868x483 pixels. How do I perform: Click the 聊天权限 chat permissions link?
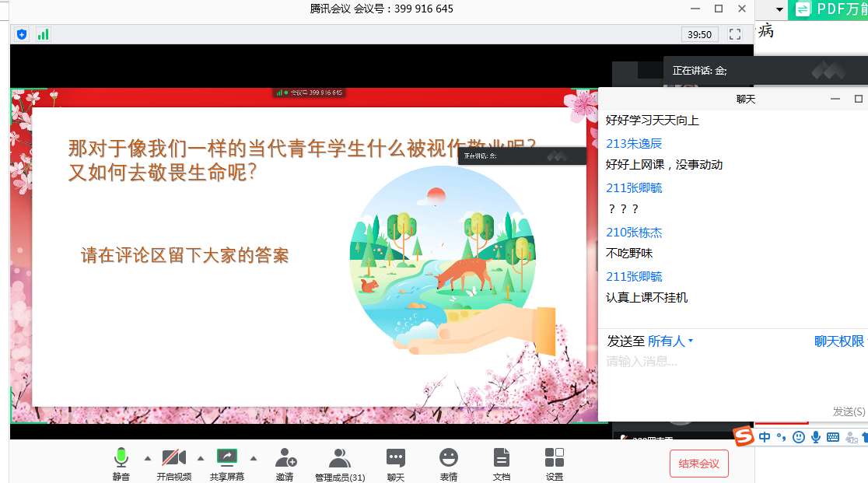pyautogui.click(x=838, y=341)
